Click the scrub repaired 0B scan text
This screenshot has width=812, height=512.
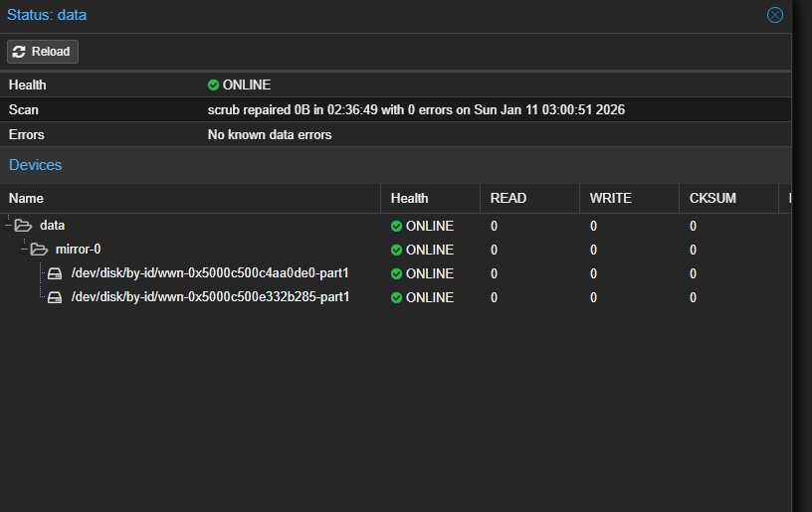416,109
